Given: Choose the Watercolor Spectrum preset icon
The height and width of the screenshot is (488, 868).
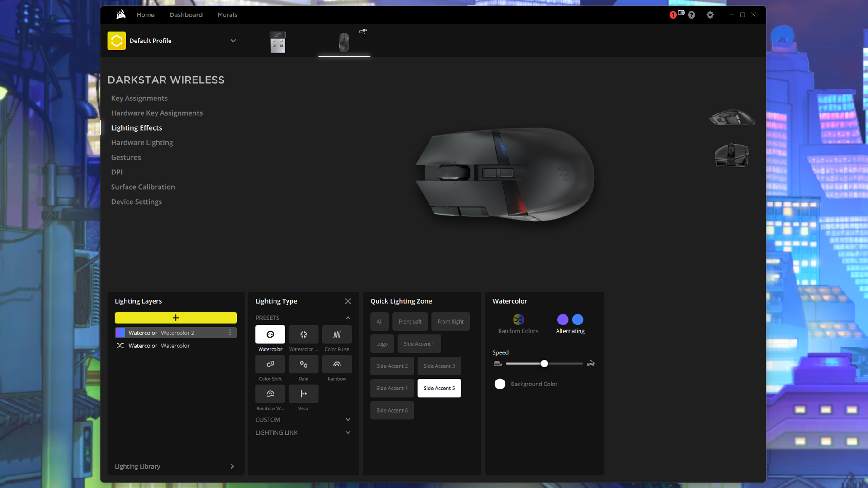Looking at the screenshot, I should click(304, 334).
